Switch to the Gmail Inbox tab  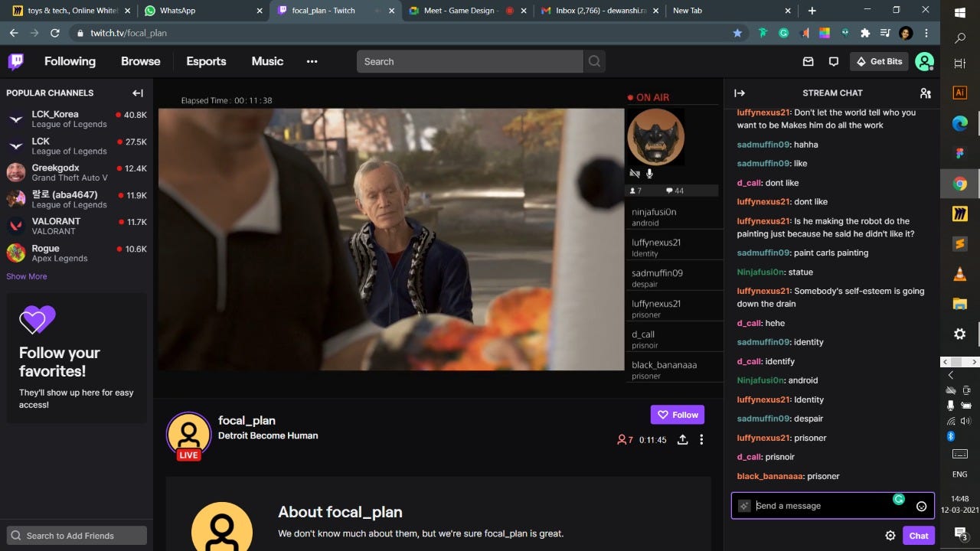(x=599, y=11)
